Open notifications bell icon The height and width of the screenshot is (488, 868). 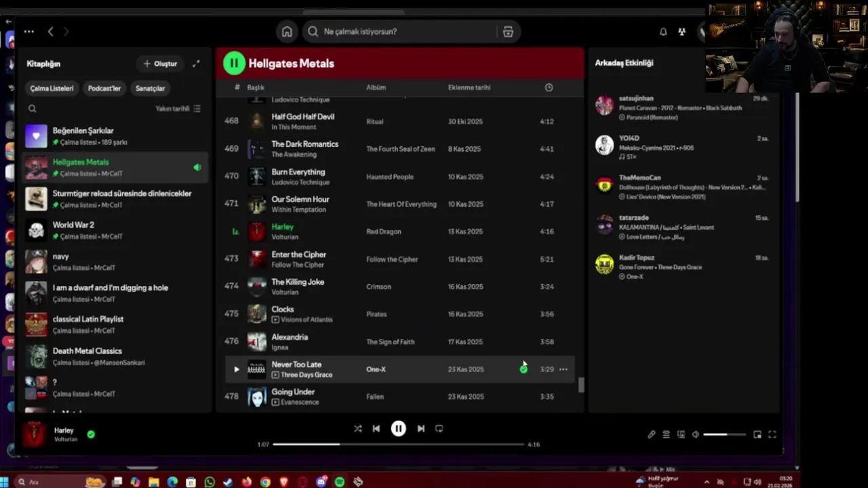click(663, 31)
